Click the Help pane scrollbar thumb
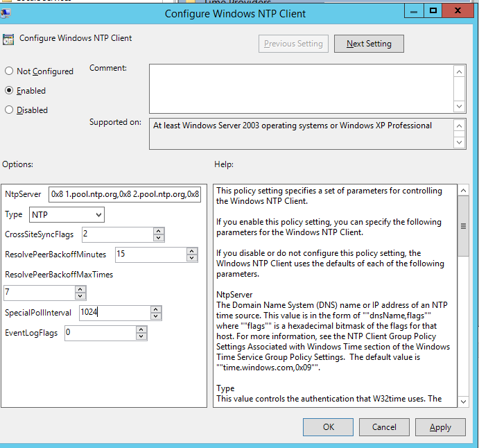This screenshot has width=479, height=448. [463, 226]
